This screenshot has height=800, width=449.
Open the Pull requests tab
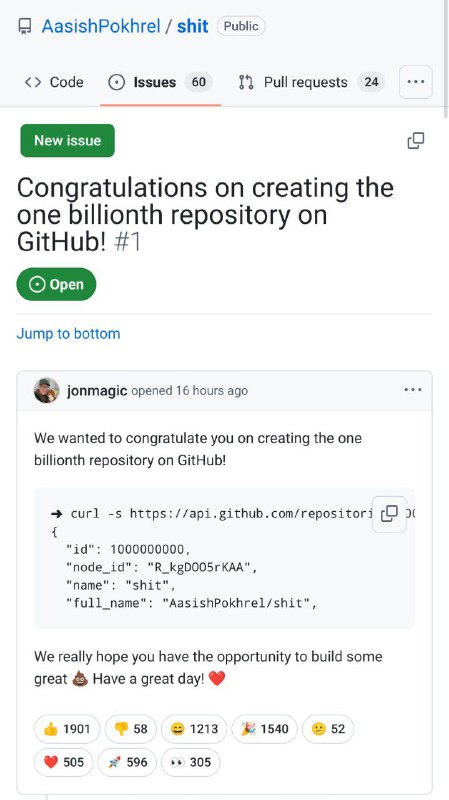tap(312, 82)
